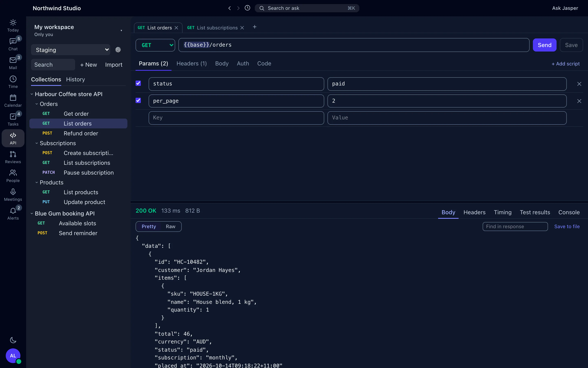Image resolution: width=588 pixels, height=368 pixels.
Task: Switch response view to Raw
Action: 170,226
